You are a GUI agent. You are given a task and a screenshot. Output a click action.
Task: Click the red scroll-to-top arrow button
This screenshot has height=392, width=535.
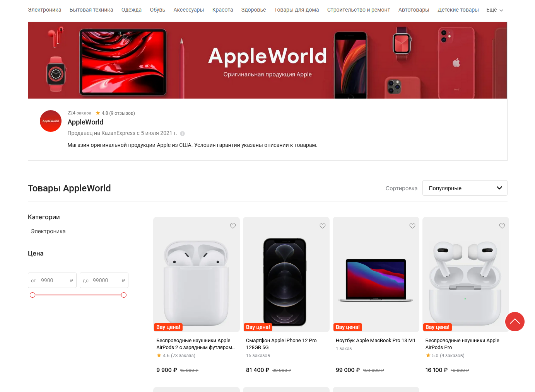click(515, 322)
